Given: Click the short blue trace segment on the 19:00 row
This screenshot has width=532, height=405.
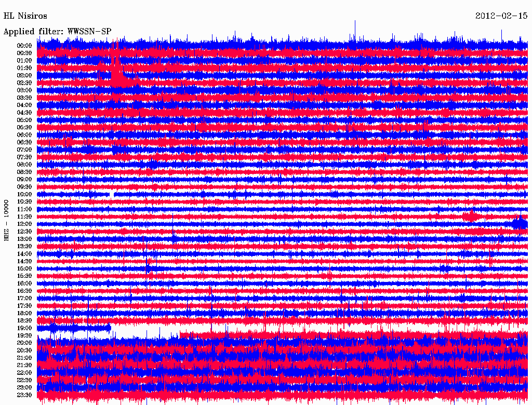Looking at the screenshot, I should coord(74,328).
